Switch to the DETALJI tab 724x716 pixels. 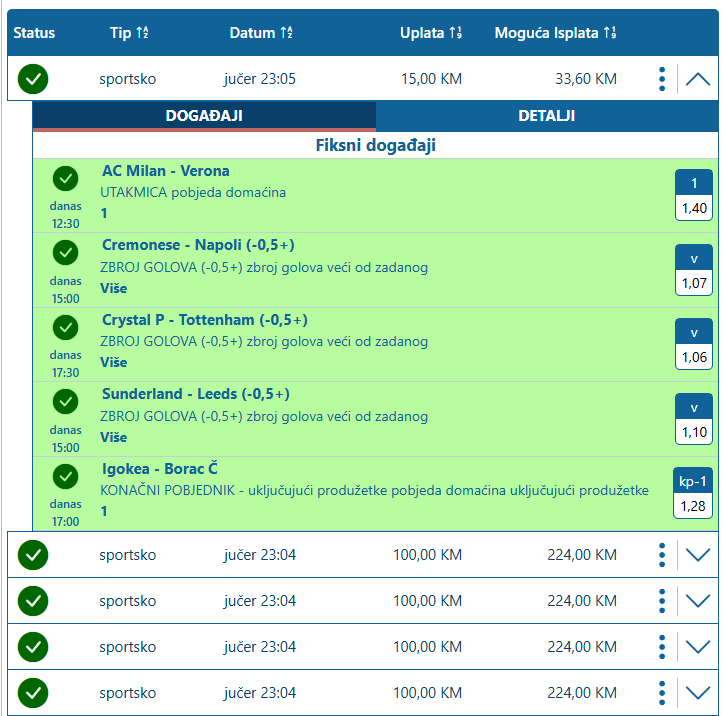[546, 116]
